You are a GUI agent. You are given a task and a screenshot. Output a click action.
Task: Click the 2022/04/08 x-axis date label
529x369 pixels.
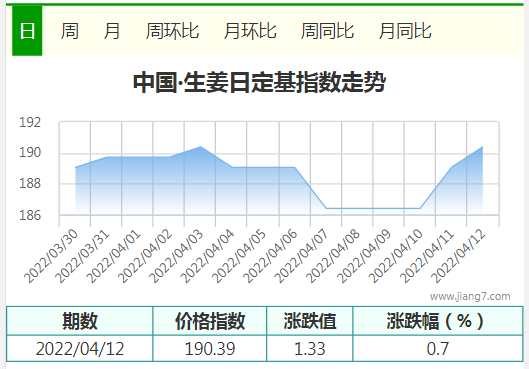click(x=333, y=256)
